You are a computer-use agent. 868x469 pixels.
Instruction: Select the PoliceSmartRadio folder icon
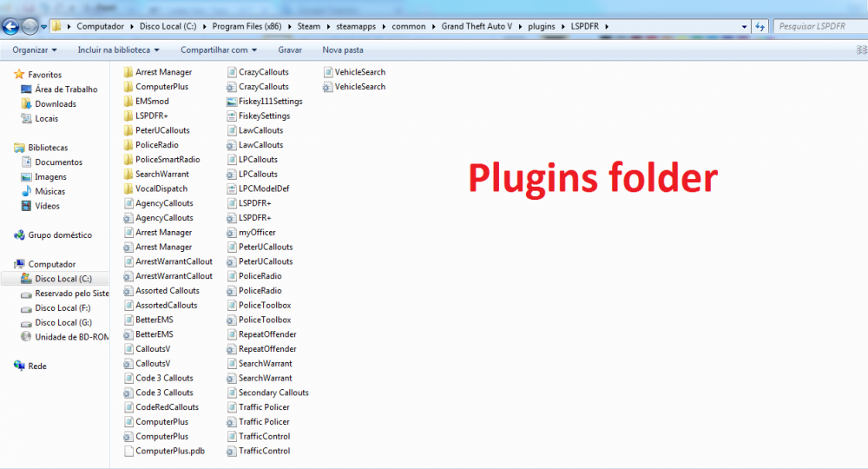[x=128, y=160]
